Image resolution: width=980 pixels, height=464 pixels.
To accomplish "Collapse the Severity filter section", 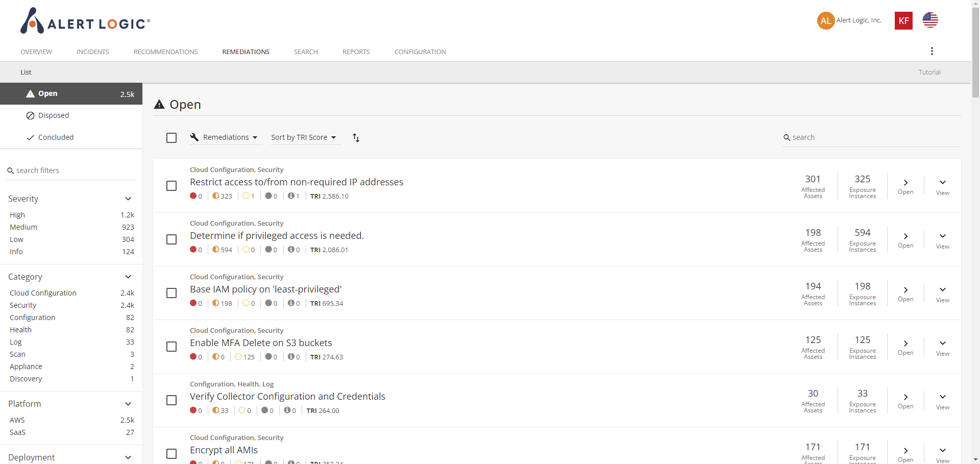I will pos(128,199).
